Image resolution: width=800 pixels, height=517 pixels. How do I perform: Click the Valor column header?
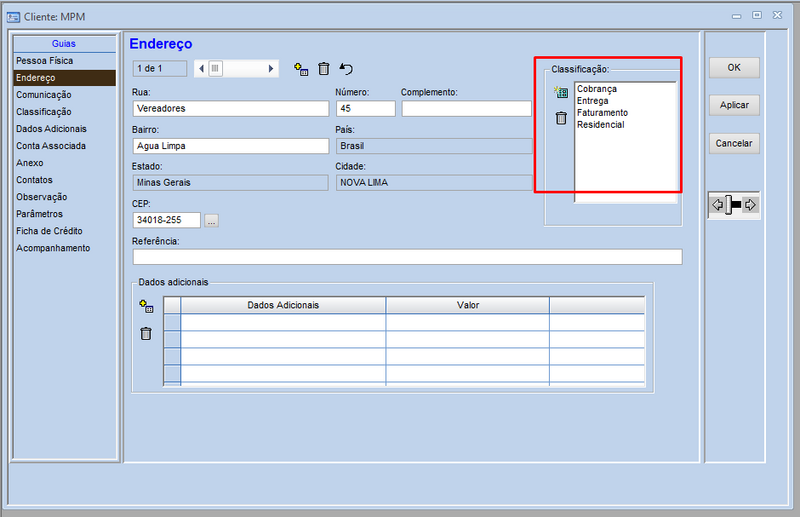pyautogui.click(x=468, y=305)
